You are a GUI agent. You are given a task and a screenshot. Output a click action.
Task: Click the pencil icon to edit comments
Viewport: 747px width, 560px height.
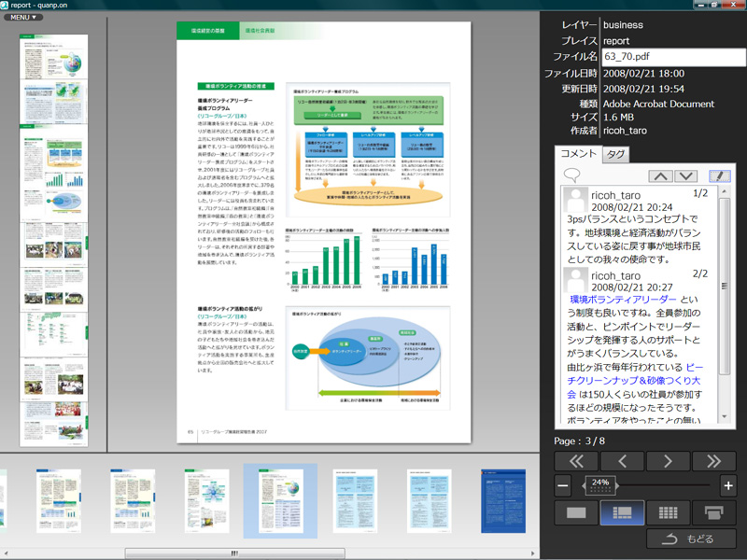pyautogui.click(x=719, y=175)
